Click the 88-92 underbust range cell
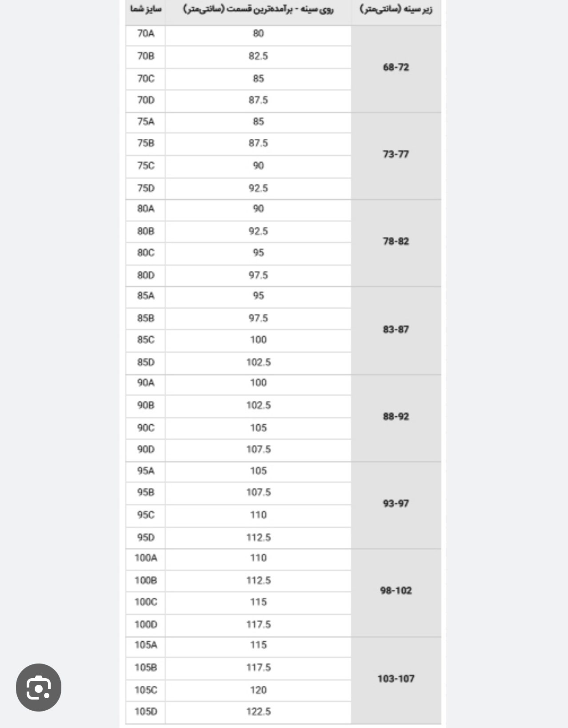This screenshot has width=568, height=728. (396, 417)
